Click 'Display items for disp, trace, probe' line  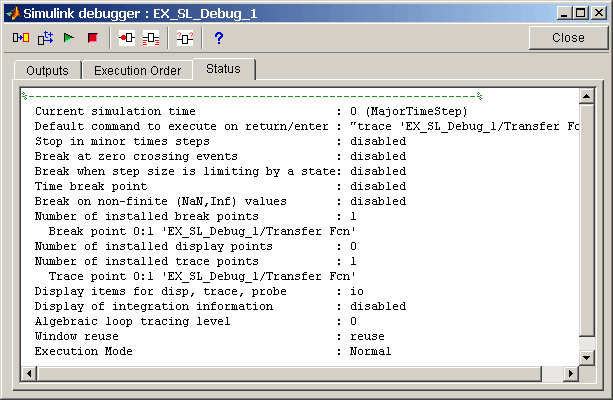click(199, 291)
